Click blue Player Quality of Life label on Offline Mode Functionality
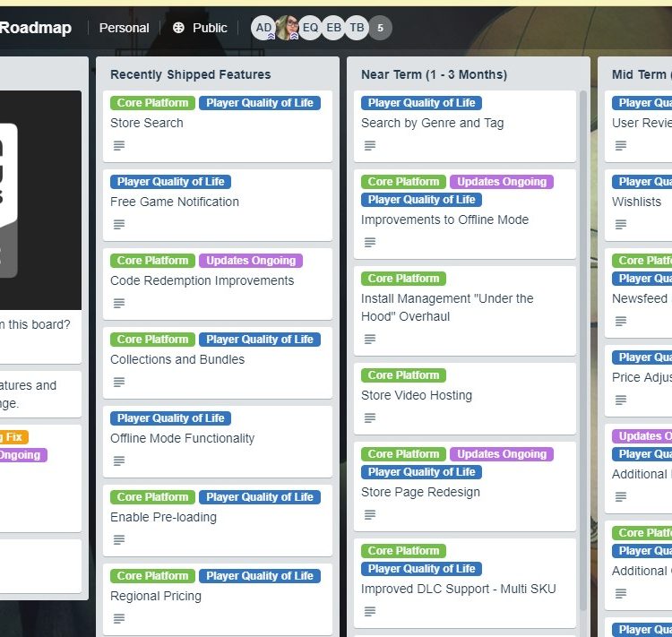Viewport: 672px width, 637px height. pyautogui.click(x=170, y=418)
